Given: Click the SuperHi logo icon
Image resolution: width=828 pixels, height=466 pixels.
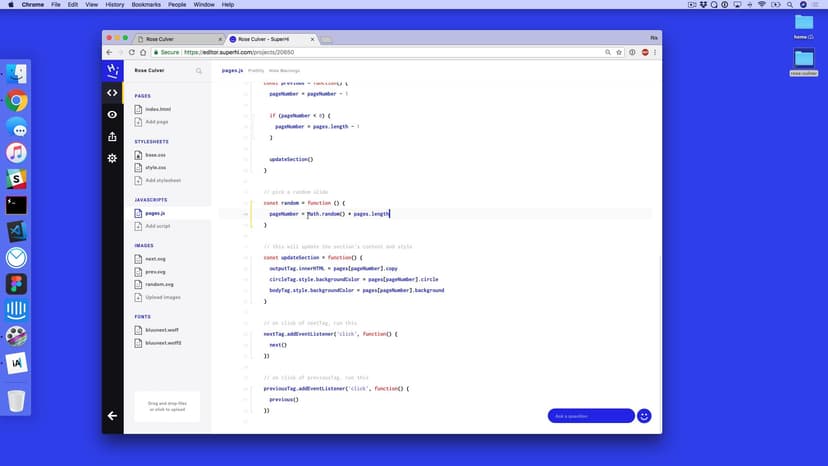Looking at the screenshot, I should [x=112, y=70].
